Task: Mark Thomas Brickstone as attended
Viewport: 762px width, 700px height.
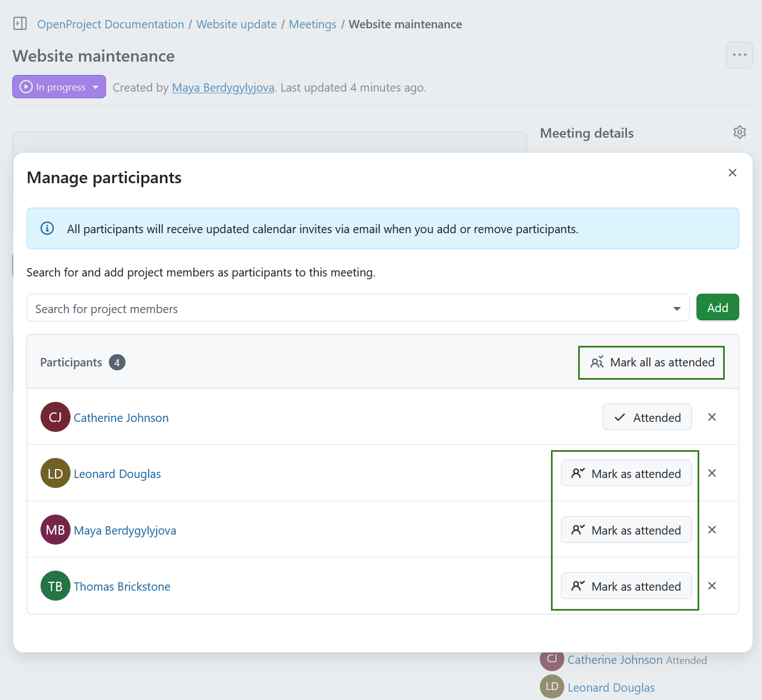Action: point(626,586)
